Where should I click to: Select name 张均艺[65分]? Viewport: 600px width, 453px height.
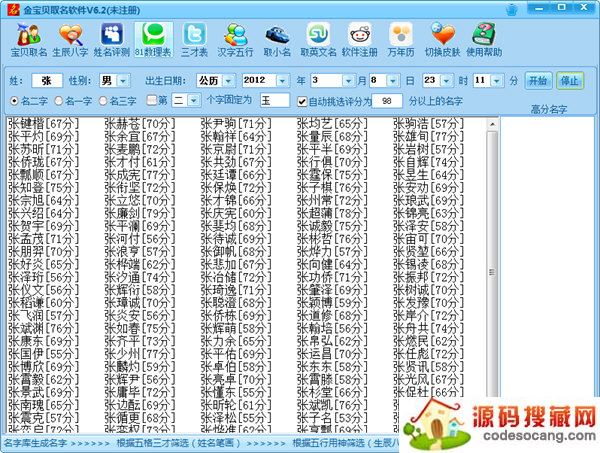tap(332, 124)
